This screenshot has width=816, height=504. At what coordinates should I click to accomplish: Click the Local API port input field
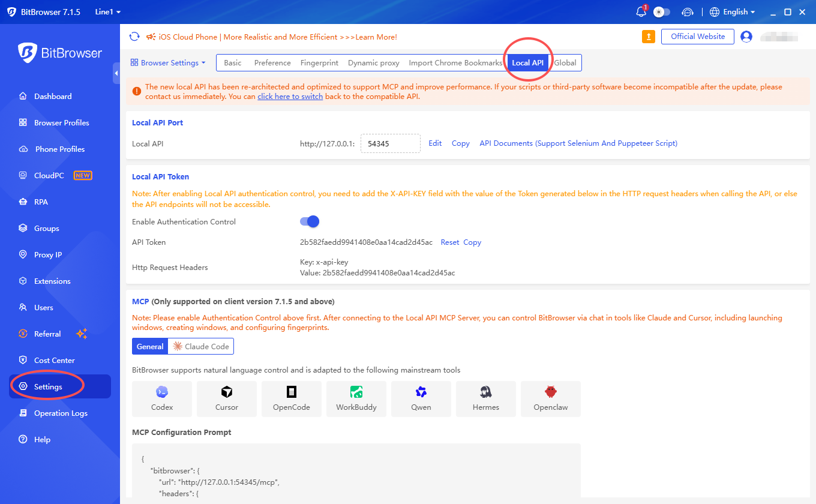pos(391,143)
